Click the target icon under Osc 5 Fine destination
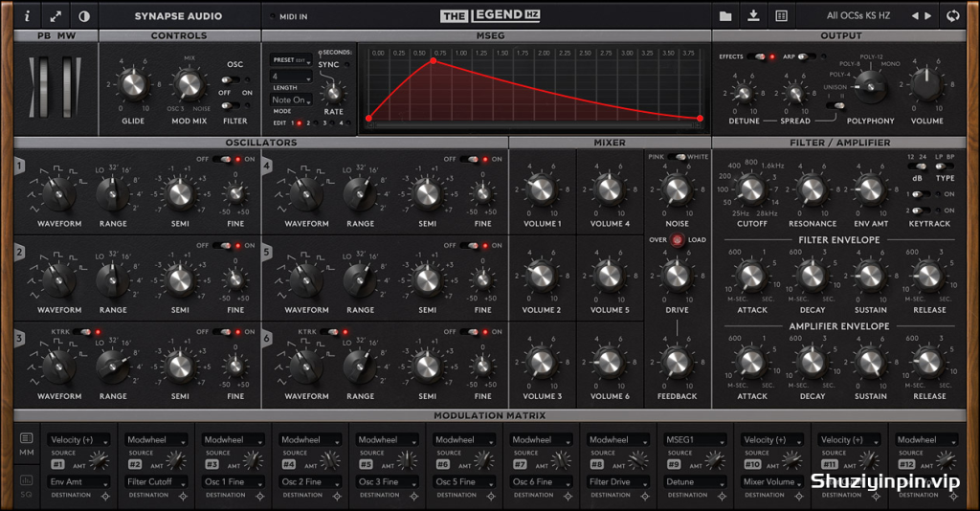 pyautogui.click(x=491, y=497)
